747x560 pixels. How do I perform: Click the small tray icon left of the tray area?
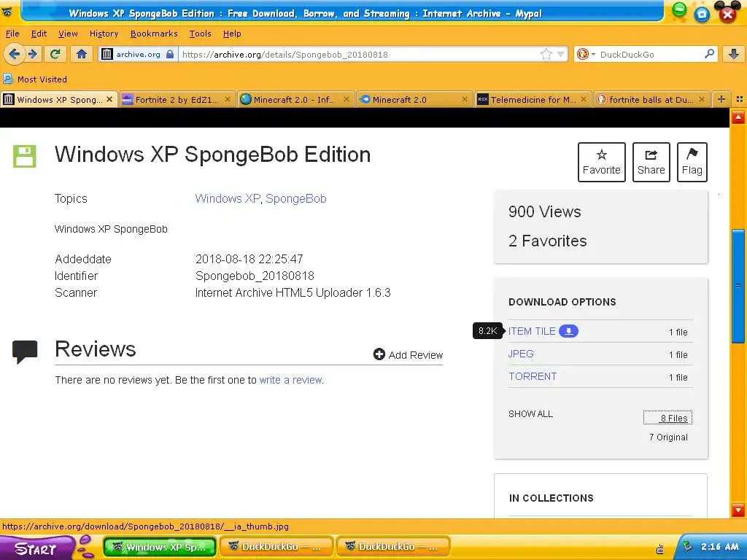(x=659, y=550)
